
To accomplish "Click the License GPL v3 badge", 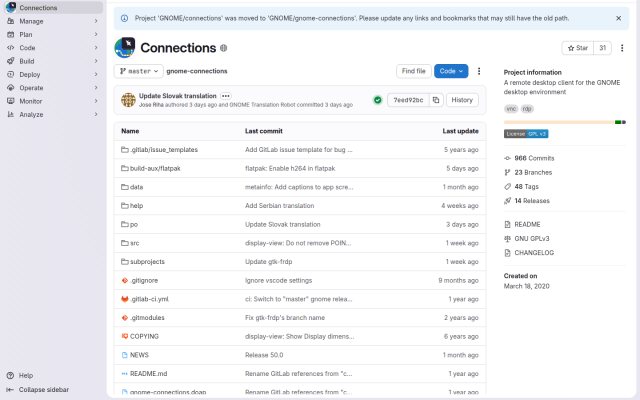I will [x=526, y=134].
